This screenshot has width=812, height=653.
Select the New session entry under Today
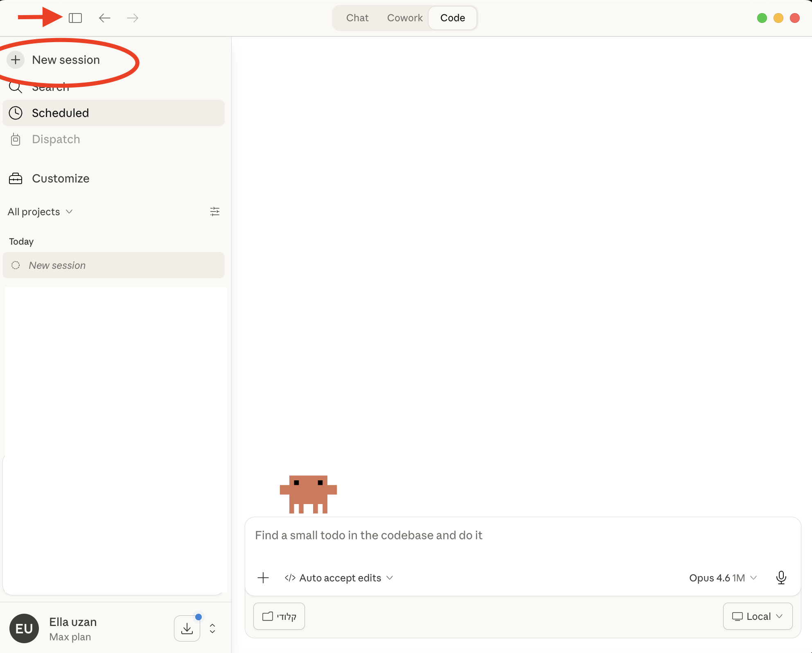coord(113,265)
